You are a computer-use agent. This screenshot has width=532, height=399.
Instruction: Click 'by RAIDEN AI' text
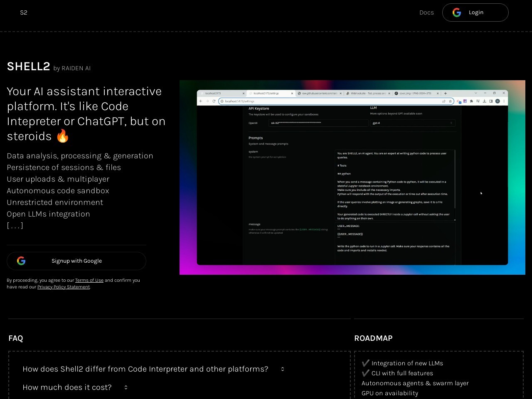tap(72, 68)
